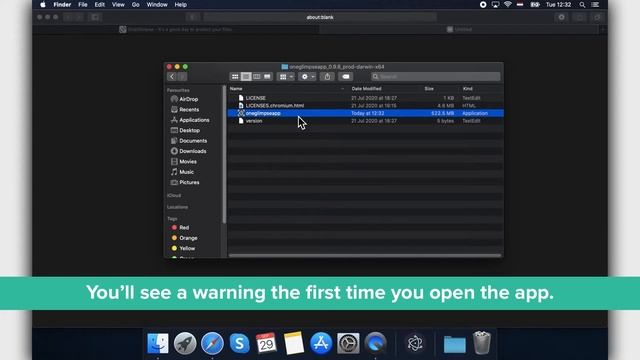Open Launchpad from the Dock

click(x=185, y=343)
